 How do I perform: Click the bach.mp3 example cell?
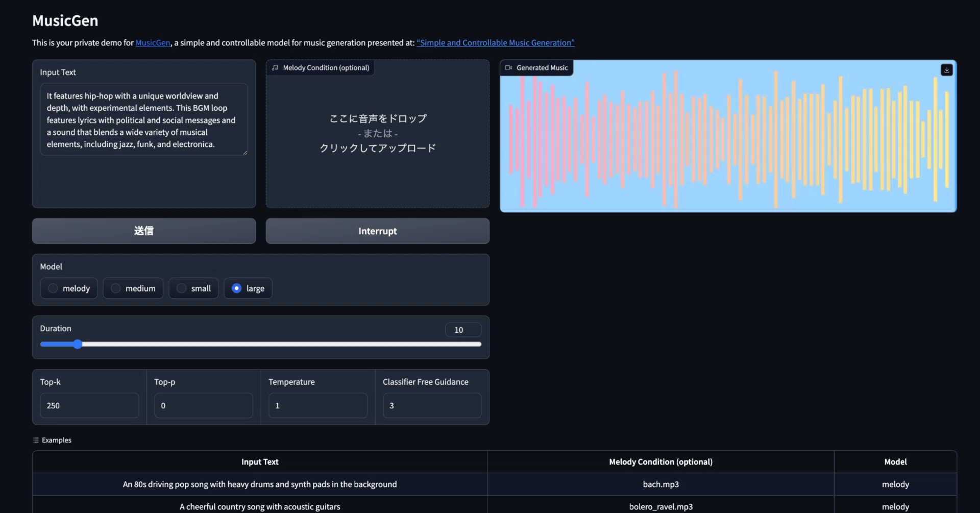[x=661, y=484]
